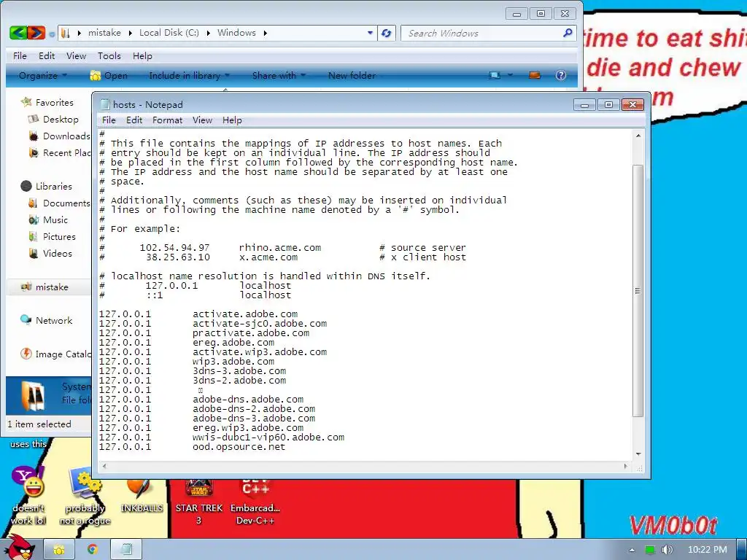Image resolution: width=747 pixels, height=560 pixels.
Task: Click the Windows breadcrumb in address bar
Action: coord(236,33)
